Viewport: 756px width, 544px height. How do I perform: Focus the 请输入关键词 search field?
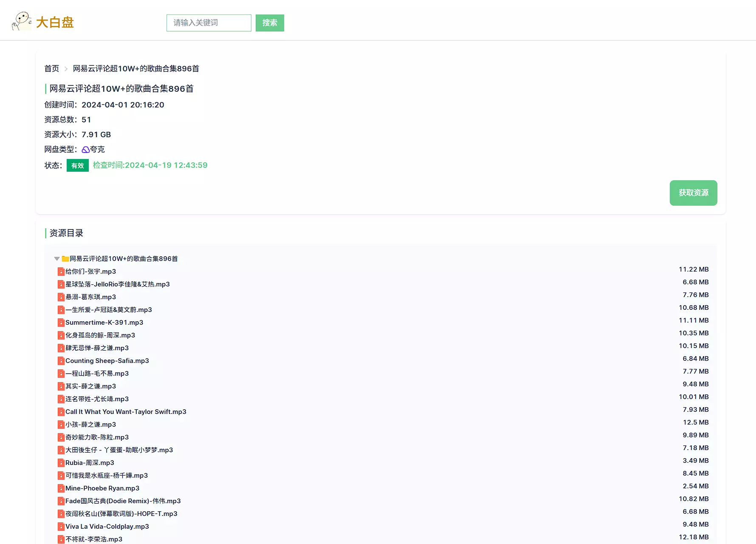[x=209, y=23]
